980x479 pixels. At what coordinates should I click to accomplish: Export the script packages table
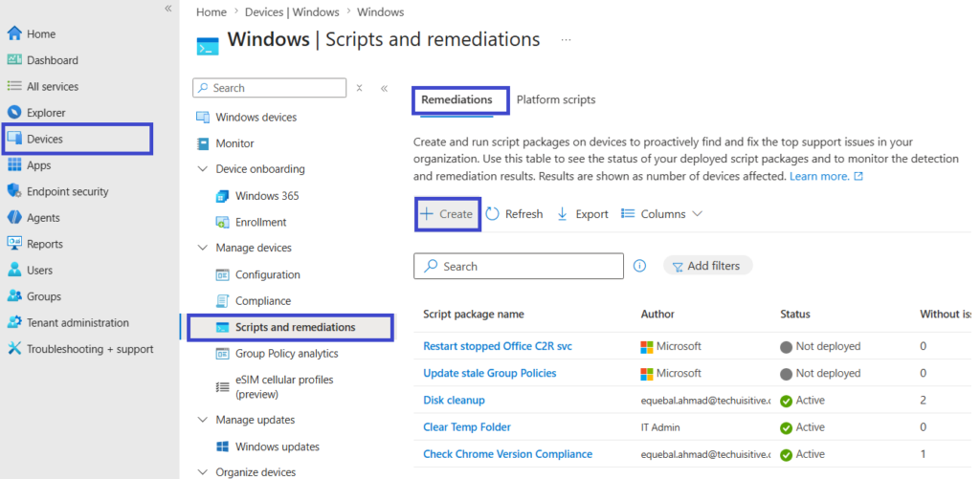583,213
